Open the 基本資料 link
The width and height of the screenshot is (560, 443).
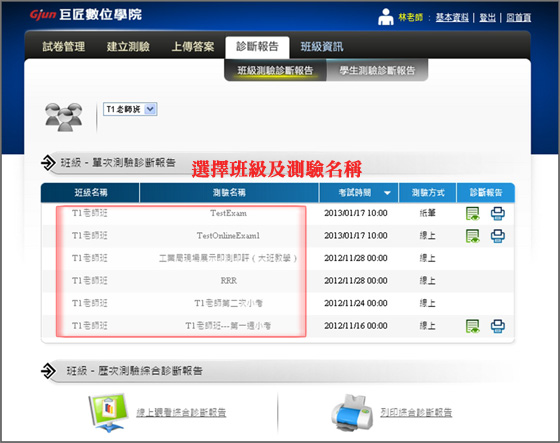(x=452, y=17)
